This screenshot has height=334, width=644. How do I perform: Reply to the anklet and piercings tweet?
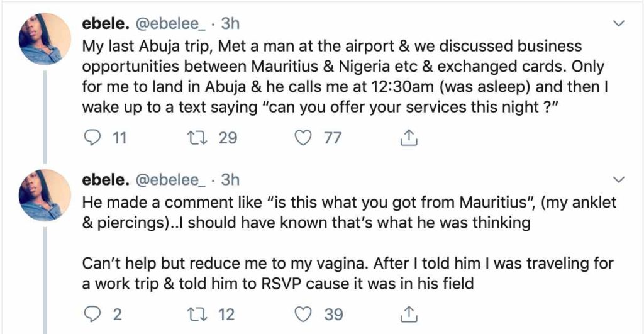[92, 313]
